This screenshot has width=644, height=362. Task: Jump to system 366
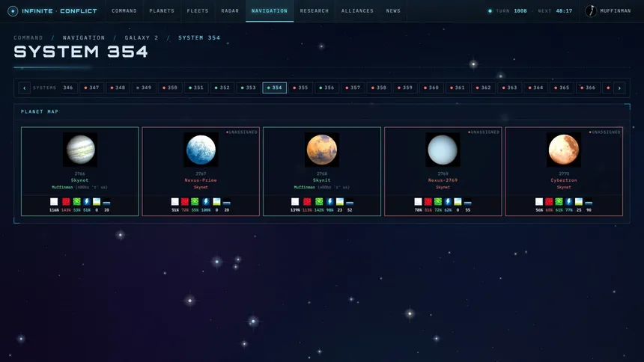(588, 88)
